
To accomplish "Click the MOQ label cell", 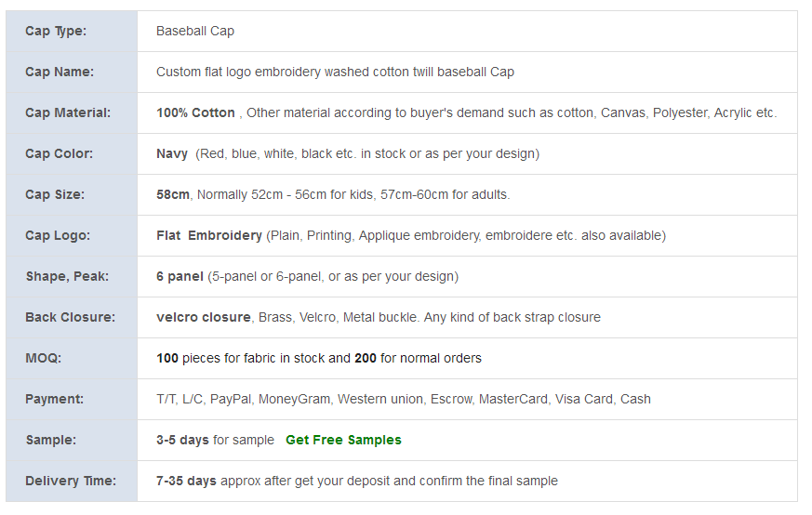I will click(72, 358).
